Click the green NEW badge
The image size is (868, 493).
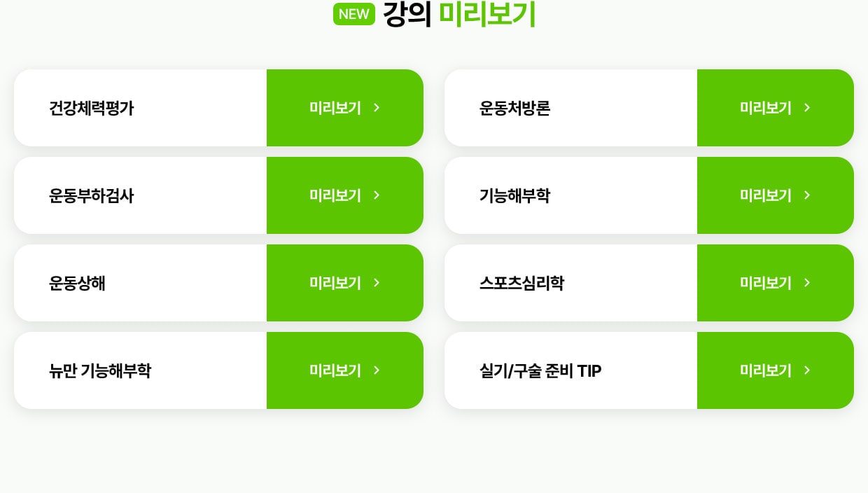click(354, 14)
